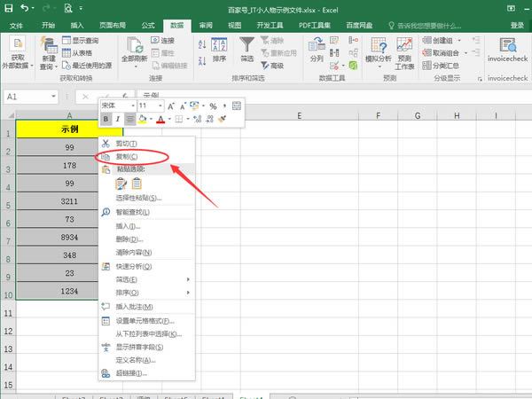The width and height of the screenshot is (532, 399).
Task: Click the Sign in button at top right
Action: (518, 26)
